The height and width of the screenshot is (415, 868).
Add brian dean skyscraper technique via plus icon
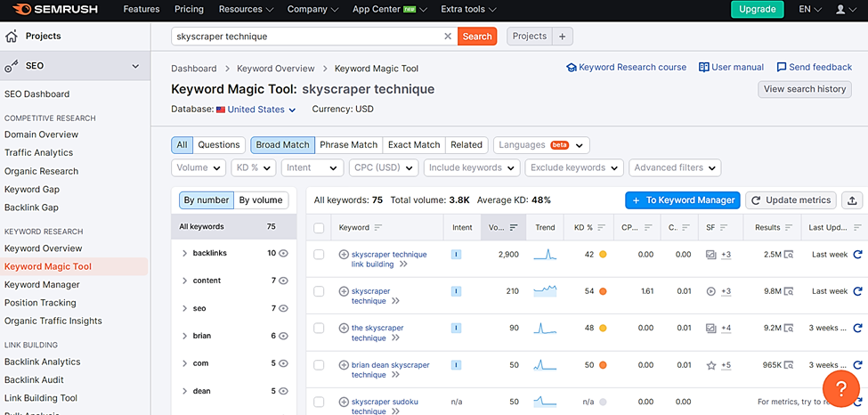[x=344, y=365]
